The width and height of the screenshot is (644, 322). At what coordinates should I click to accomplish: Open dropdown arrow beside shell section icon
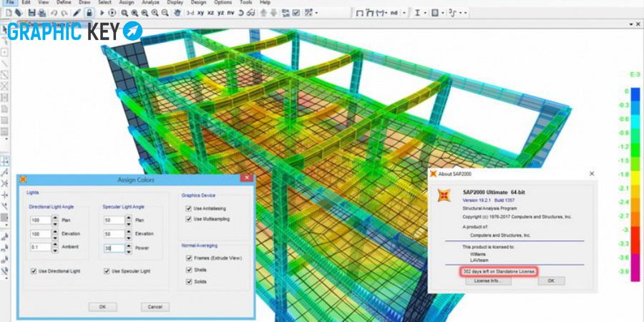(x=443, y=13)
